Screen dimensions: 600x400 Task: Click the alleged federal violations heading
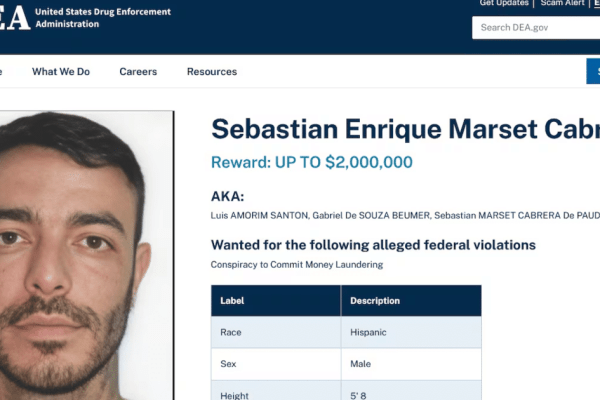click(373, 245)
